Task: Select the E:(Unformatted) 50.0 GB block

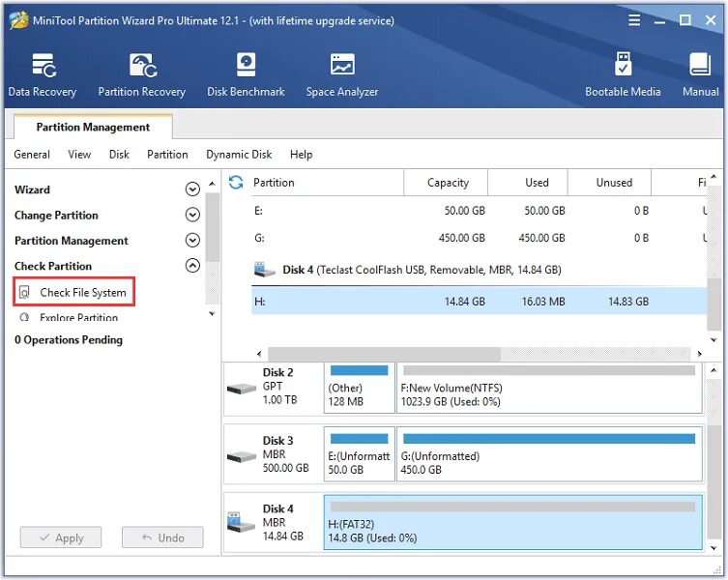Action: [360, 456]
